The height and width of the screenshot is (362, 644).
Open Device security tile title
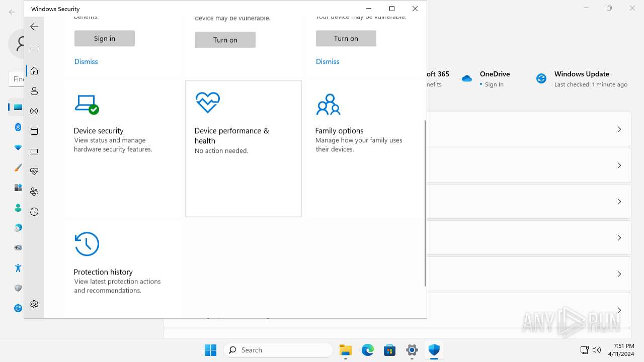click(99, 131)
